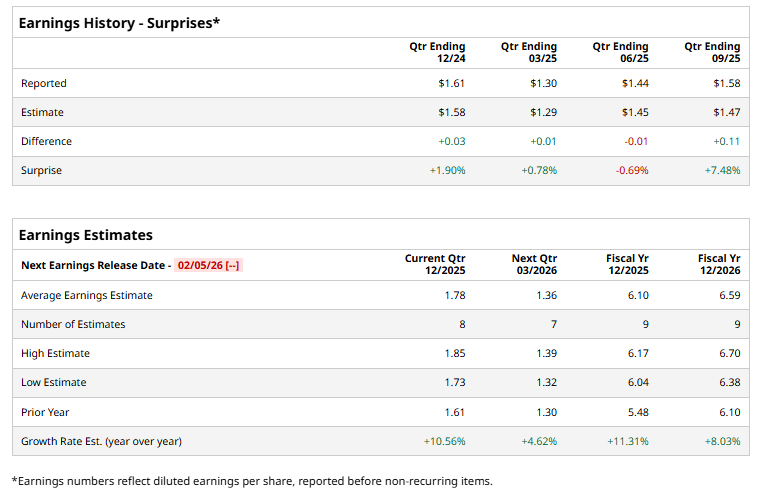Image resolution: width=757 pixels, height=497 pixels.
Task: Click the diluted earnings footnote text
Action: pyautogui.click(x=252, y=481)
